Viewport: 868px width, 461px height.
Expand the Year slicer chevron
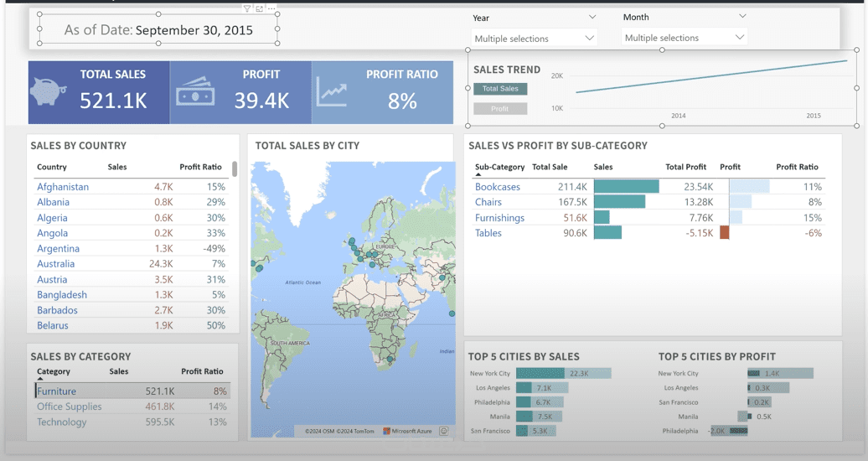point(592,17)
